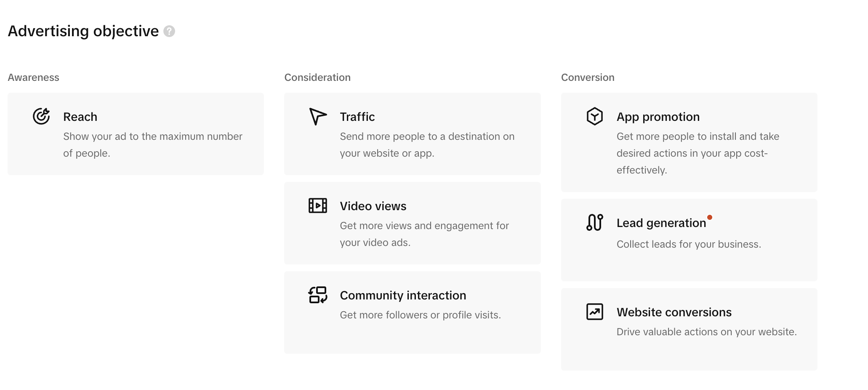868x390 pixels.
Task: Choose the Traffic objective title
Action: (357, 117)
